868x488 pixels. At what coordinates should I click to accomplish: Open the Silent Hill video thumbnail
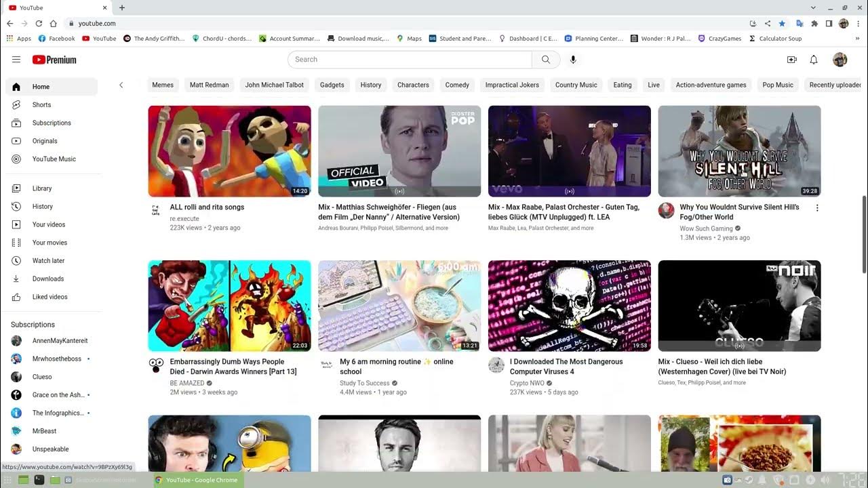[739, 151]
